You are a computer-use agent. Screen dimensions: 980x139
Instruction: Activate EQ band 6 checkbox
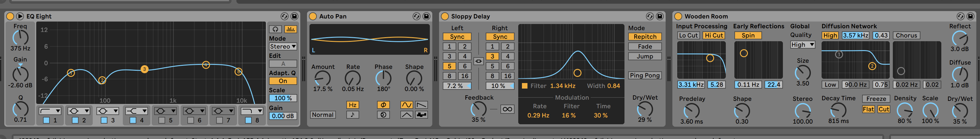pos(191,120)
